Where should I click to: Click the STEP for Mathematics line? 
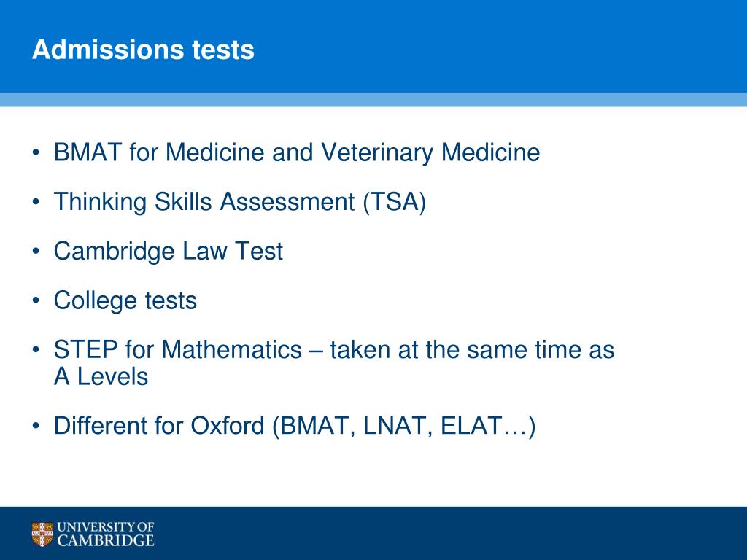[x=334, y=349]
